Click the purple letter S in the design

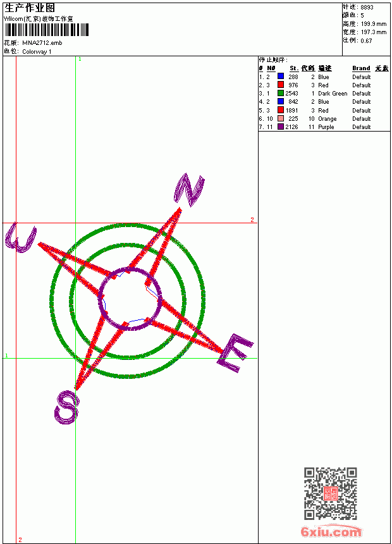66,407
